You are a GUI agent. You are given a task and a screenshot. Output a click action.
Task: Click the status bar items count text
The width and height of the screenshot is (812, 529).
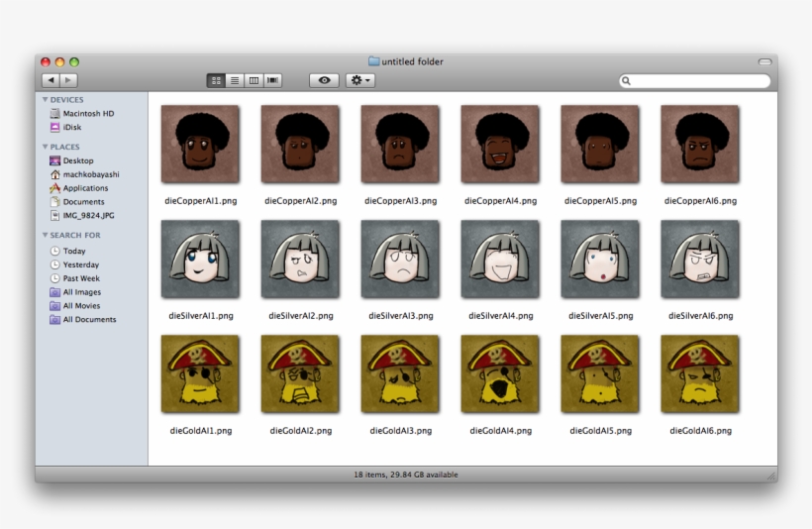(x=405, y=475)
